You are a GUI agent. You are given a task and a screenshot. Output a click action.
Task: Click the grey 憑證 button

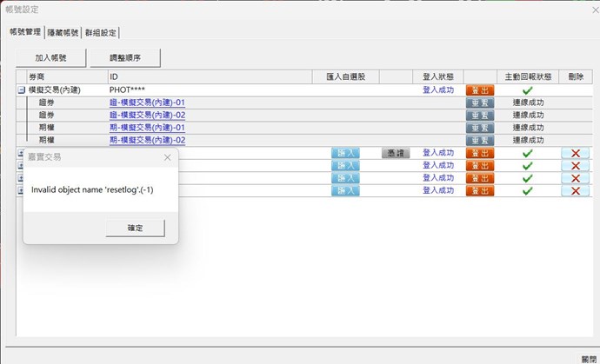[395, 153]
